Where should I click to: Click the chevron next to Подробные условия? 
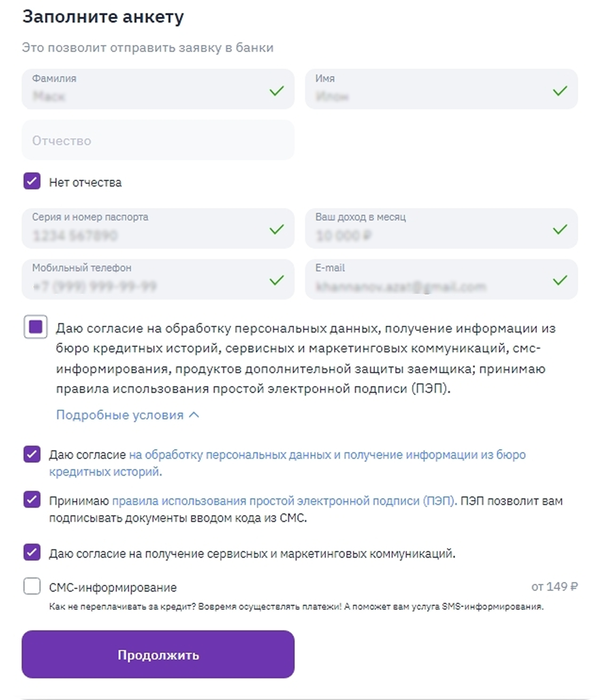pyautogui.click(x=194, y=415)
